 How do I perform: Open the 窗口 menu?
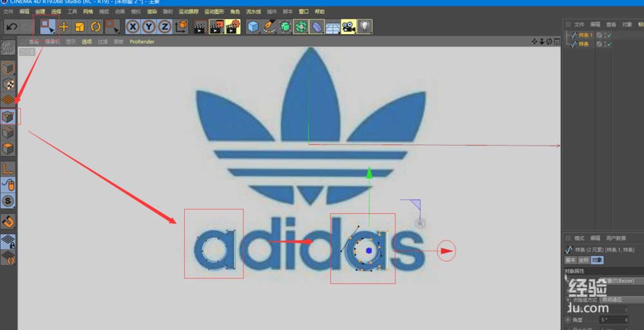(303, 12)
